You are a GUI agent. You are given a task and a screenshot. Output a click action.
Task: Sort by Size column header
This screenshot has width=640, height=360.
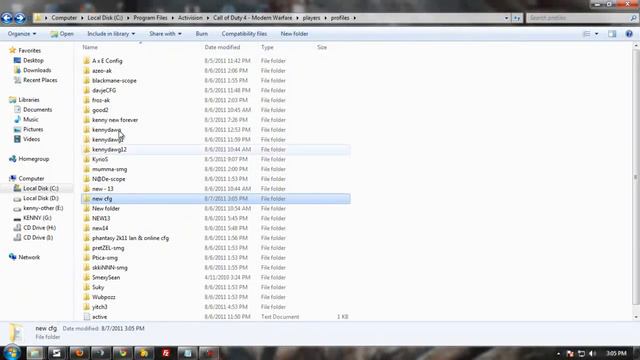pos(322,47)
